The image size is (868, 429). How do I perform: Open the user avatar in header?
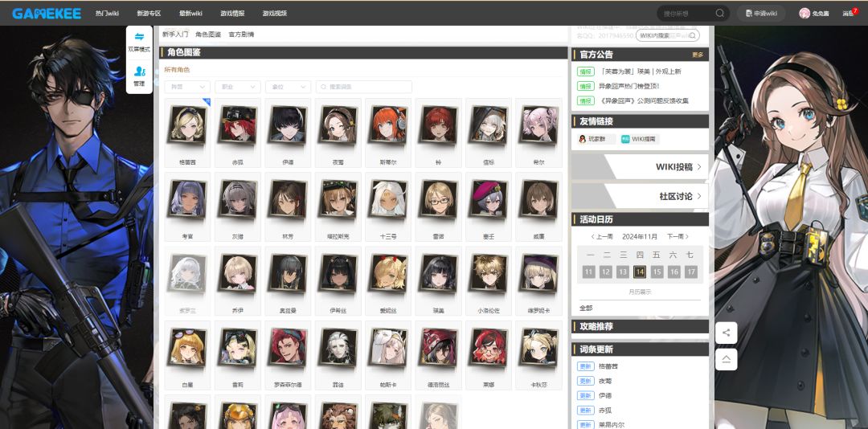tap(805, 14)
